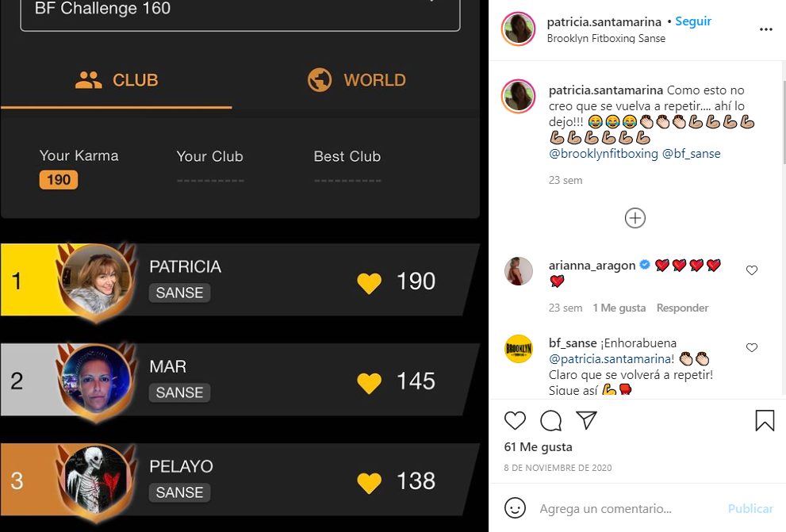786x532 pixels.
Task: Reply to arianna_aragon via Responder
Action: point(682,308)
